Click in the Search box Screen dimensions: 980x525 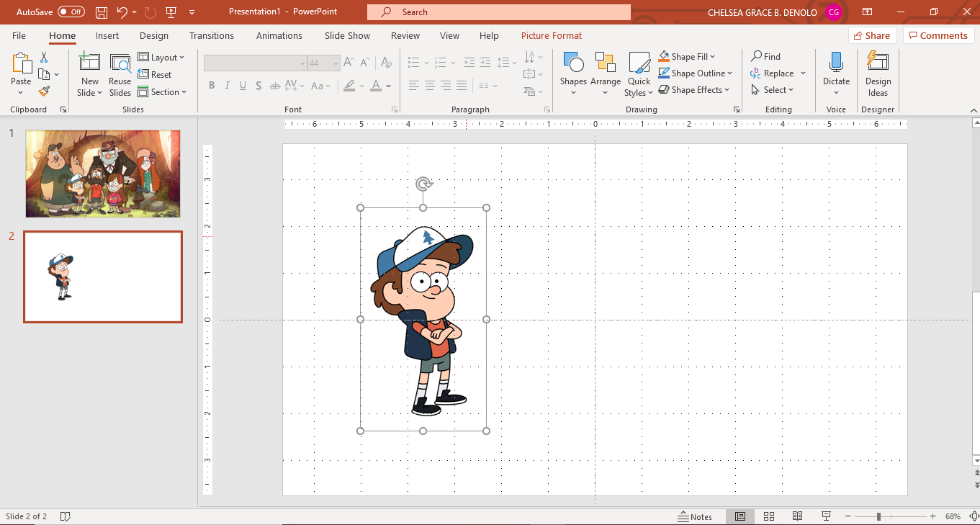[x=499, y=12]
